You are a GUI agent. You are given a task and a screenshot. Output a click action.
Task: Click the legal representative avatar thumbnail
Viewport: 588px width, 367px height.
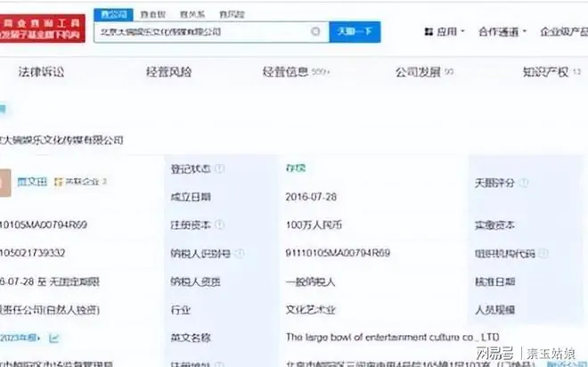point(4,183)
